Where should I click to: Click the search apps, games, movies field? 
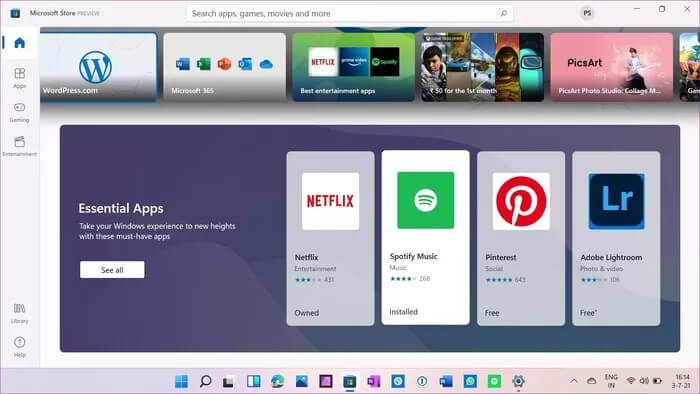tap(350, 13)
